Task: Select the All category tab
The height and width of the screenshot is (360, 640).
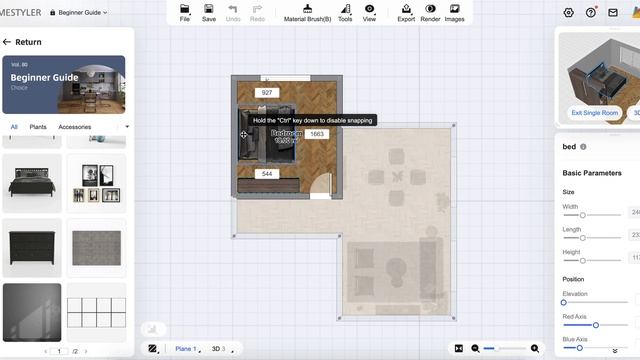Action: [x=14, y=127]
